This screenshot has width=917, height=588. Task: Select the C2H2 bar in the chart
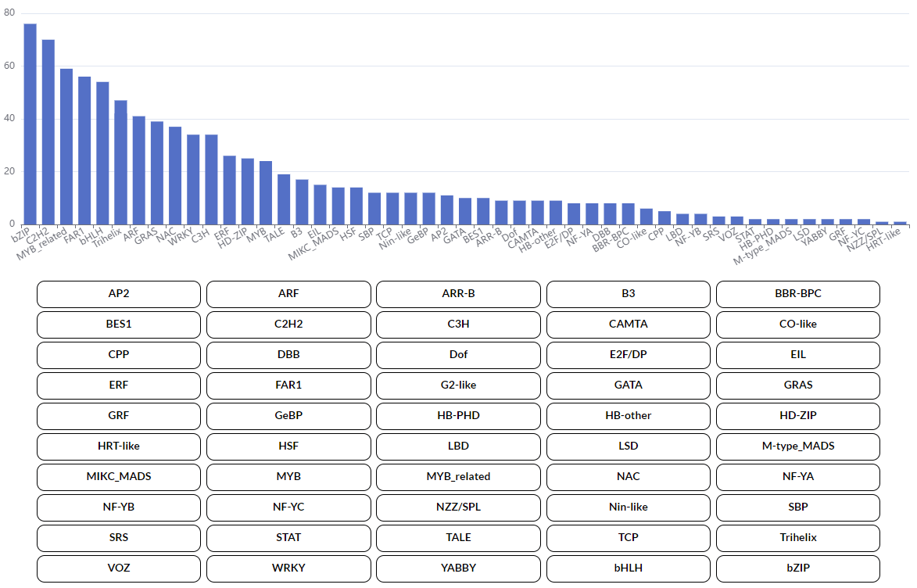48,133
